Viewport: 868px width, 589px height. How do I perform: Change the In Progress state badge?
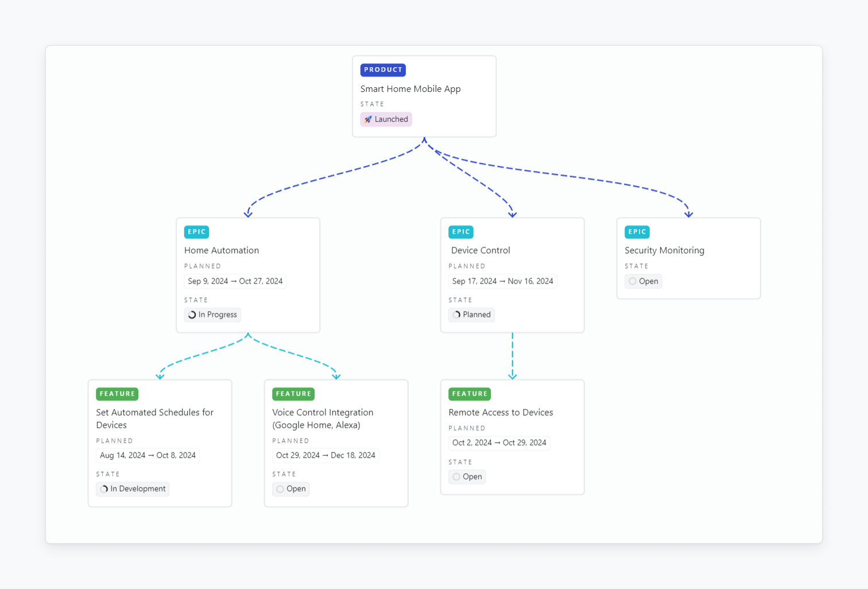point(213,315)
